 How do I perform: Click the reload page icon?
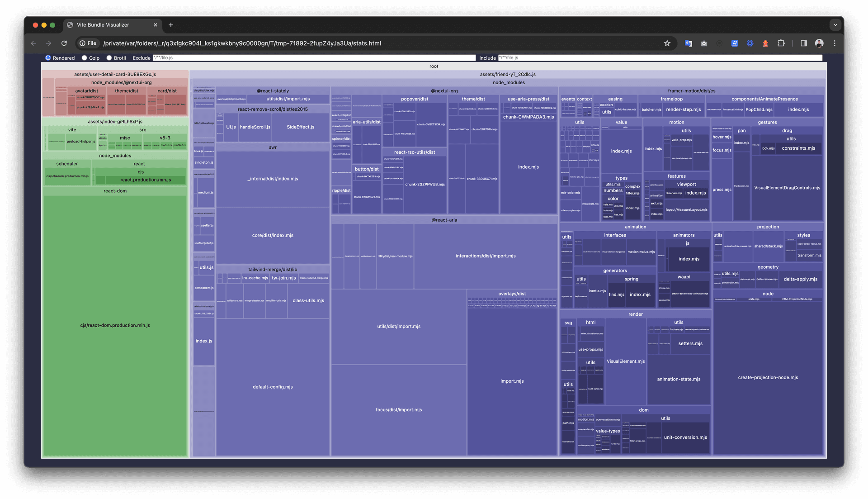(x=63, y=43)
